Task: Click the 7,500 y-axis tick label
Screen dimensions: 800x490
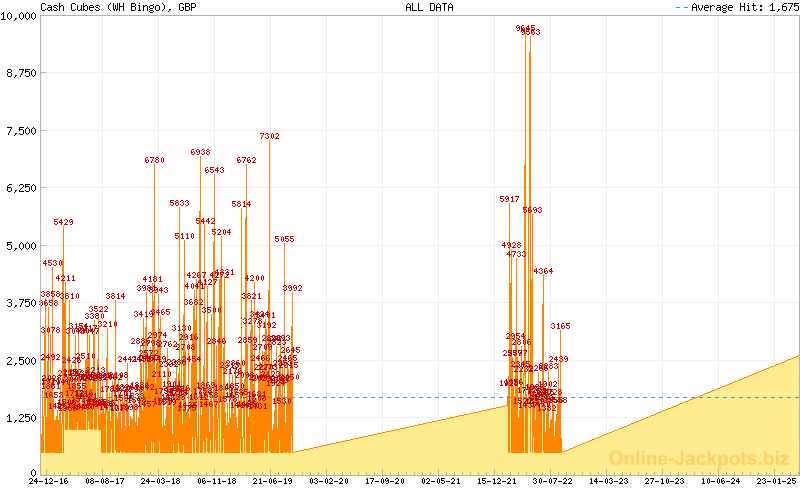Action: 22,131
